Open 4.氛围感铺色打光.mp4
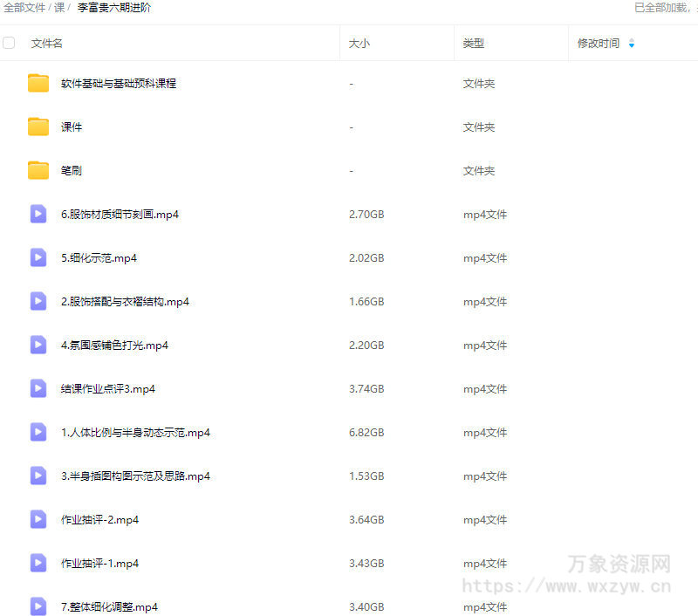698x616 pixels. click(114, 345)
